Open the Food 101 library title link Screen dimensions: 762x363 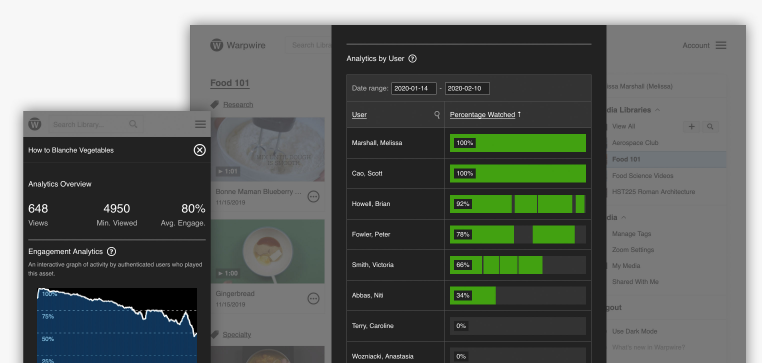pyautogui.click(x=230, y=83)
